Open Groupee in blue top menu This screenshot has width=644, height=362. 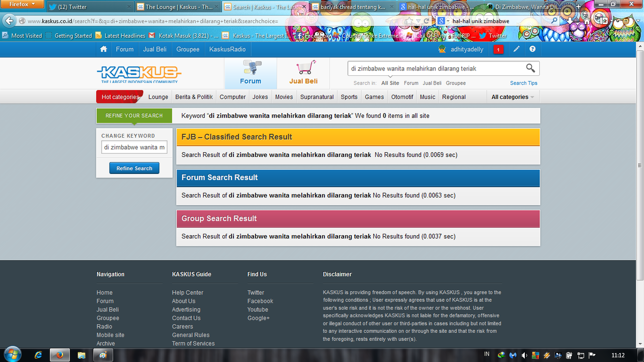[x=188, y=49]
